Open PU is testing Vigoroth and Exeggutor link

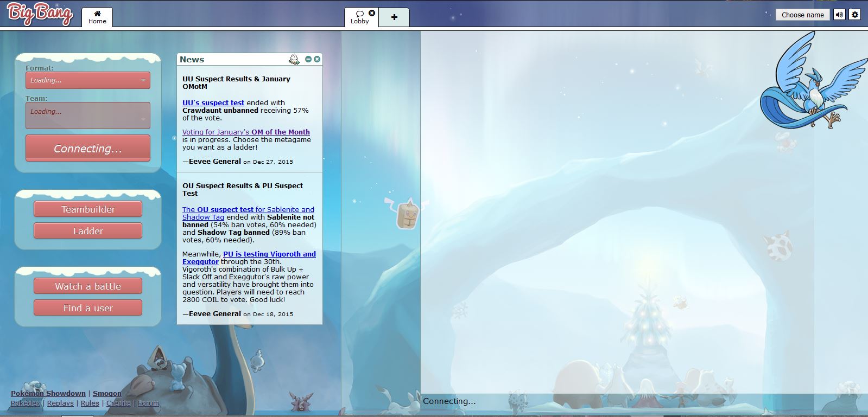249,258
